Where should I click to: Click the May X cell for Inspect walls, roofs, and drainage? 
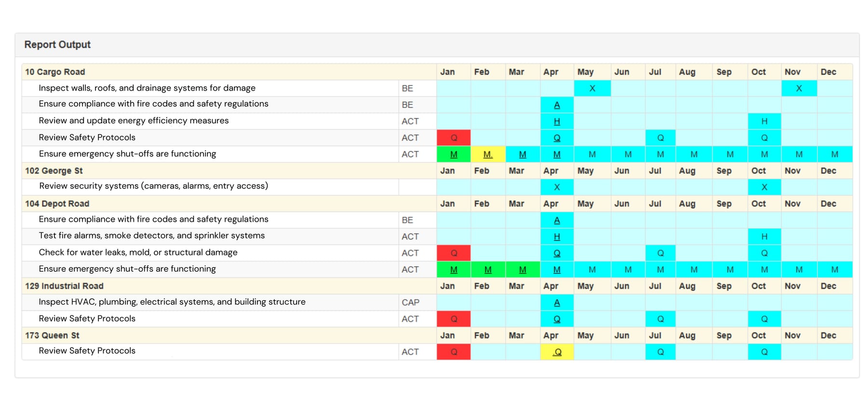coord(592,88)
